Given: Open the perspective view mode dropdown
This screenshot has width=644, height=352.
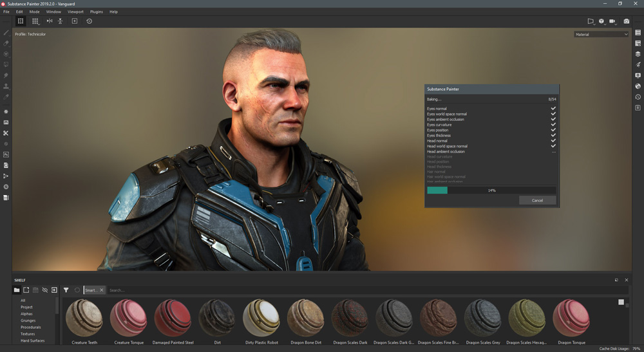Looking at the screenshot, I should pos(591,21).
